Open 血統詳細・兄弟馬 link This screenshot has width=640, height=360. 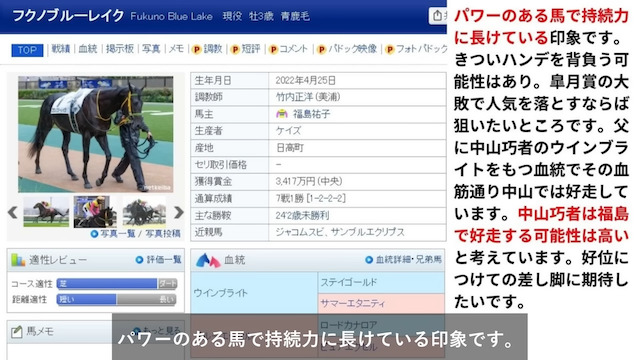pyautogui.click(x=403, y=260)
